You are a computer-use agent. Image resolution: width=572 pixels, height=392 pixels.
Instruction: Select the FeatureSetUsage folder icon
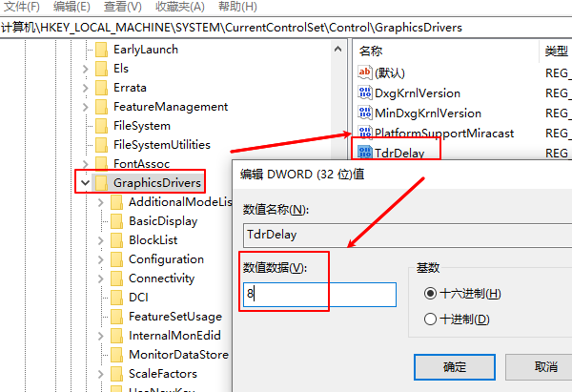[116, 317]
